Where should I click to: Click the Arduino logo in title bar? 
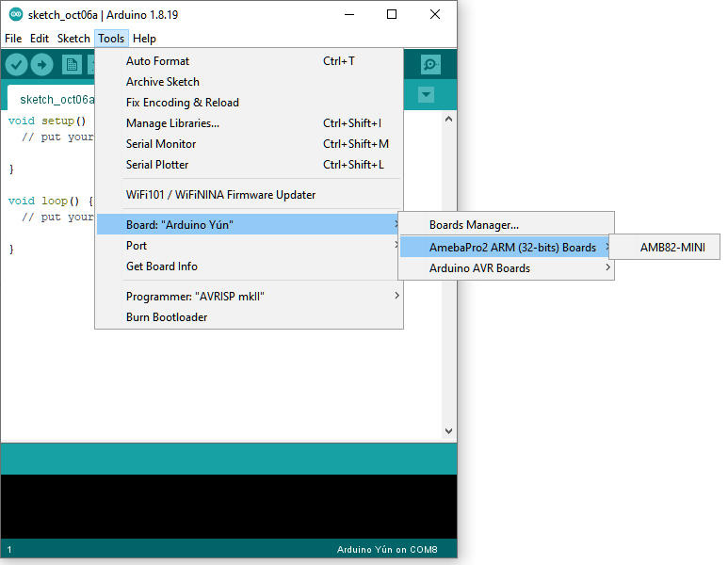[16, 14]
